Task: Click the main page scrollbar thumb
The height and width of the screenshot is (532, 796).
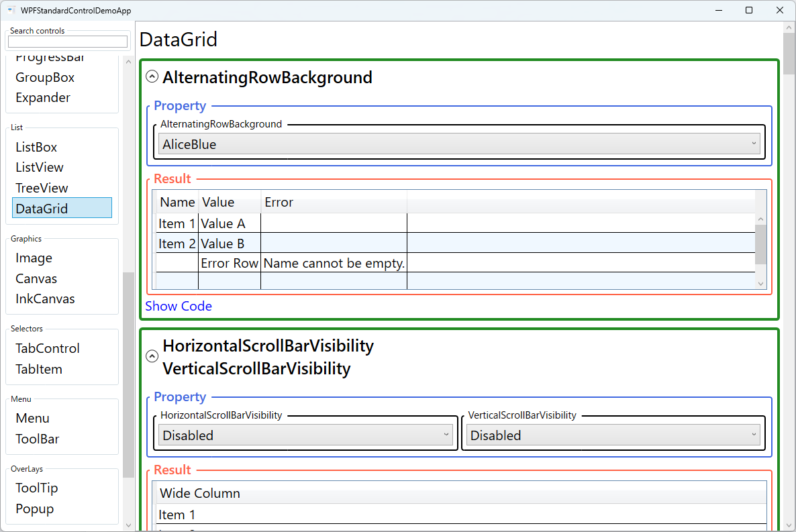Action: pos(789,54)
